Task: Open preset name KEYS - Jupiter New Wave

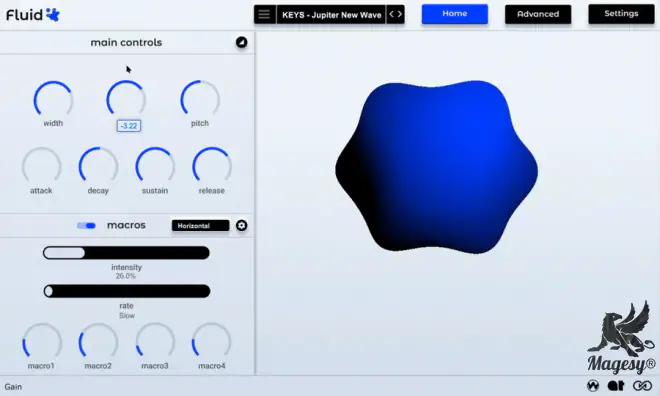Action: click(331, 15)
